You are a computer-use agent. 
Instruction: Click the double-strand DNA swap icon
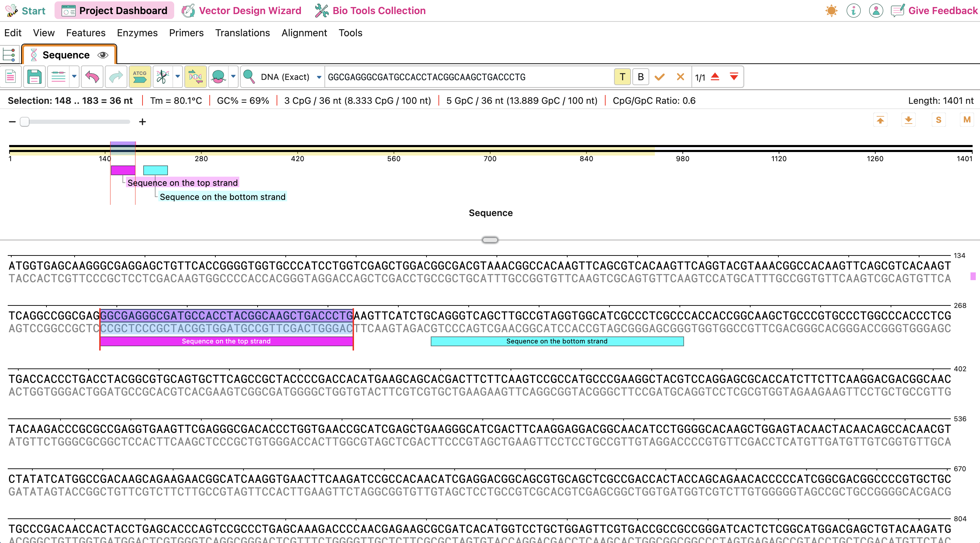coord(195,77)
